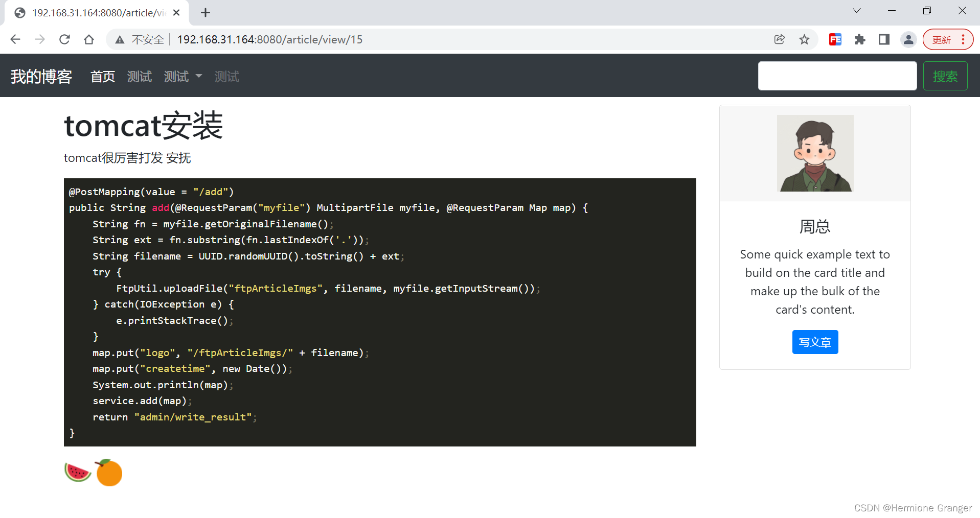Open 我的博客 brand link

pos(41,77)
